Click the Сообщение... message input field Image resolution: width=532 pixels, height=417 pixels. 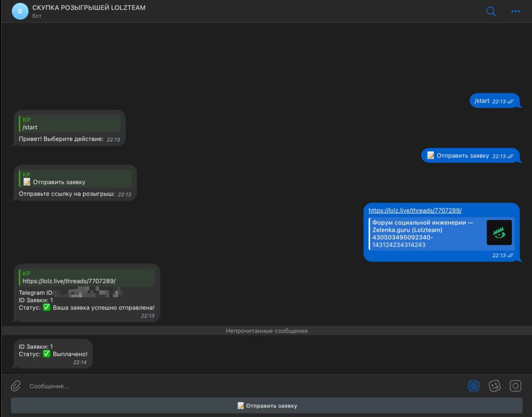(x=244, y=386)
